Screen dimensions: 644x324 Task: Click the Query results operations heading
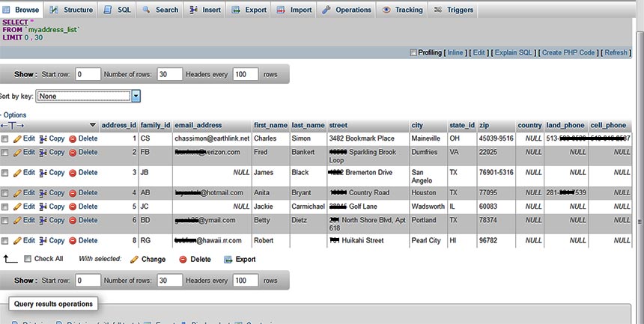pos(53,305)
